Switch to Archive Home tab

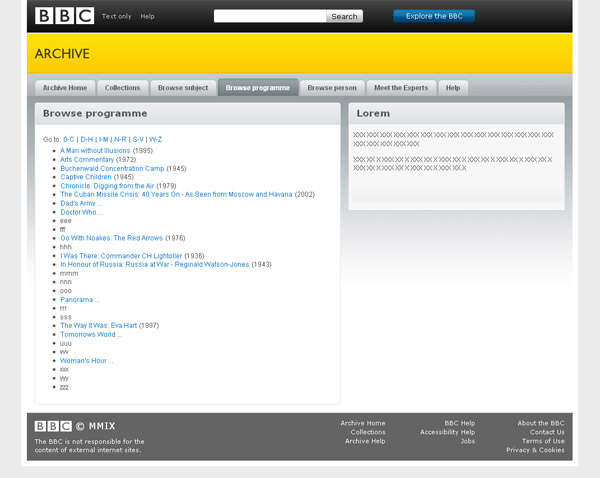click(65, 88)
